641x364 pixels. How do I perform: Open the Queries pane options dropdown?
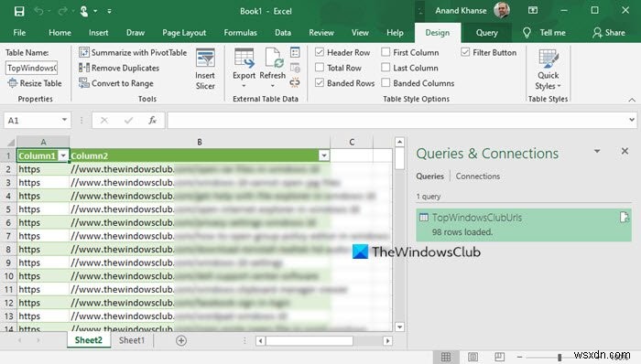[597, 152]
